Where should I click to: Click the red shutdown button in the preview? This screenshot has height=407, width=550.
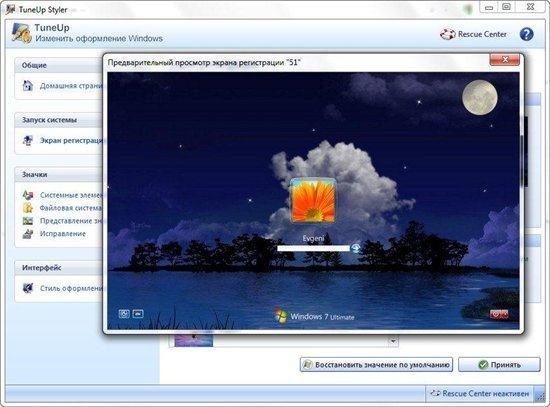pyautogui.click(x=499, y=314)
